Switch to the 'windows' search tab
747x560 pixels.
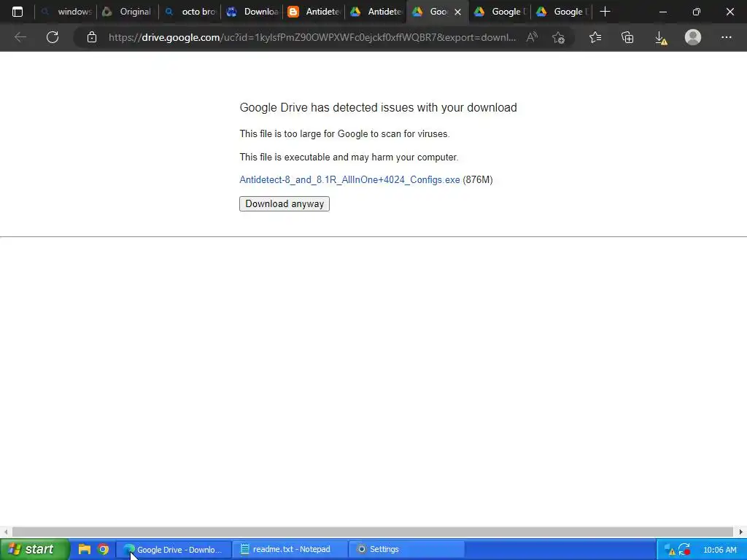(66, 12)
